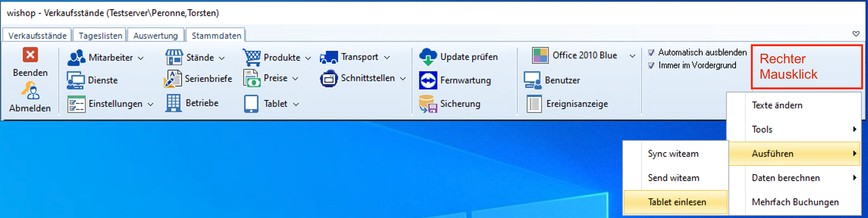Click the Ereignisanzeige log icon

[x=534, y=104]
